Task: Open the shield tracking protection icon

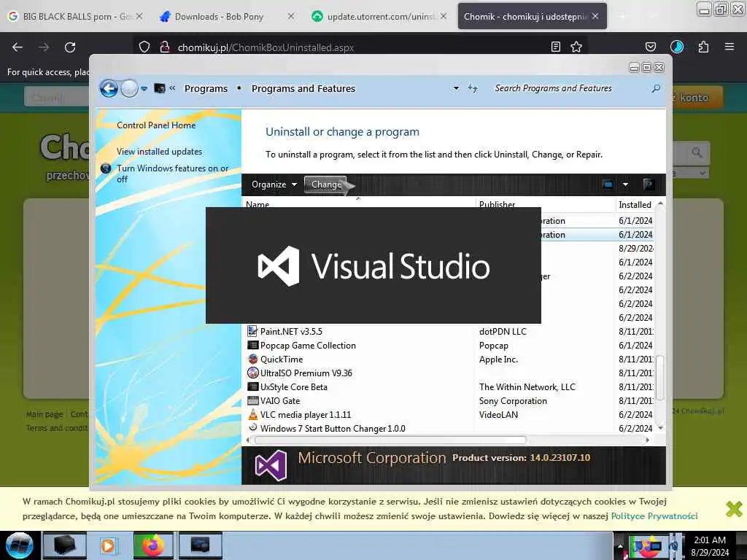Action: (x=144, y=47)
